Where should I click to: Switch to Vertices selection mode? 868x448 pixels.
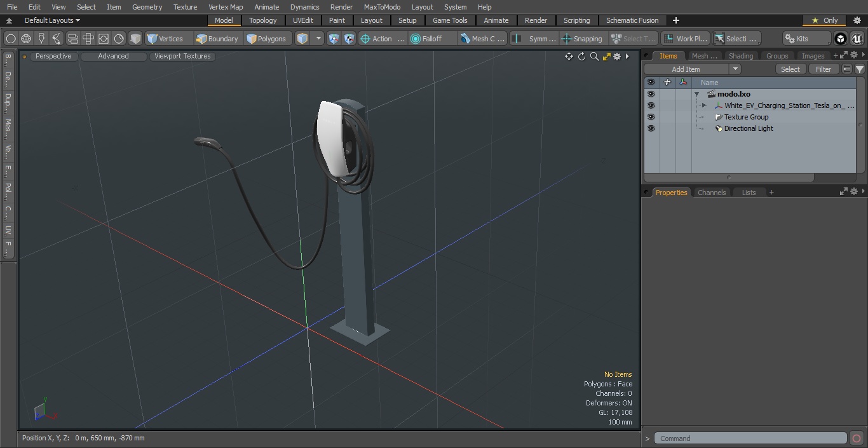pyautogui.click(x=165, y=39)
